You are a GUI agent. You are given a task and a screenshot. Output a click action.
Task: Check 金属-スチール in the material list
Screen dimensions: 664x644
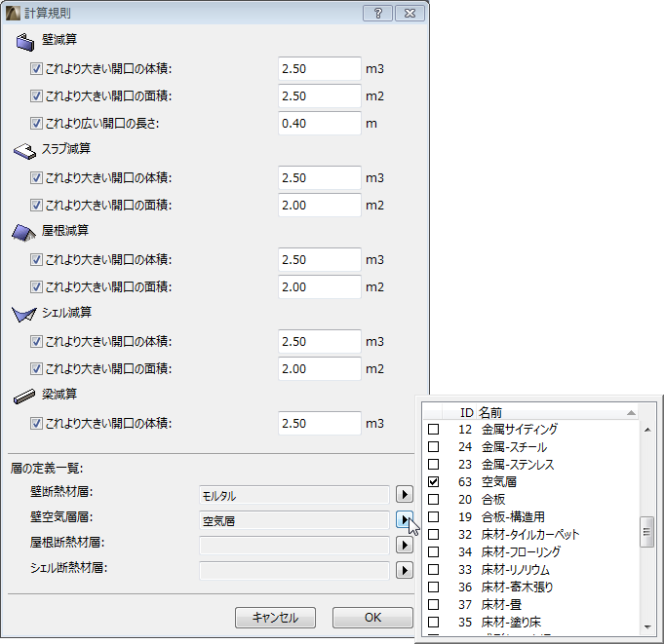click(433, 447)
